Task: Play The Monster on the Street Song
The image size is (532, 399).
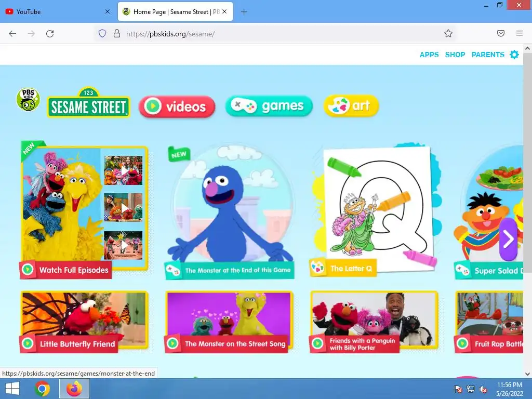Action: (229, 322)
